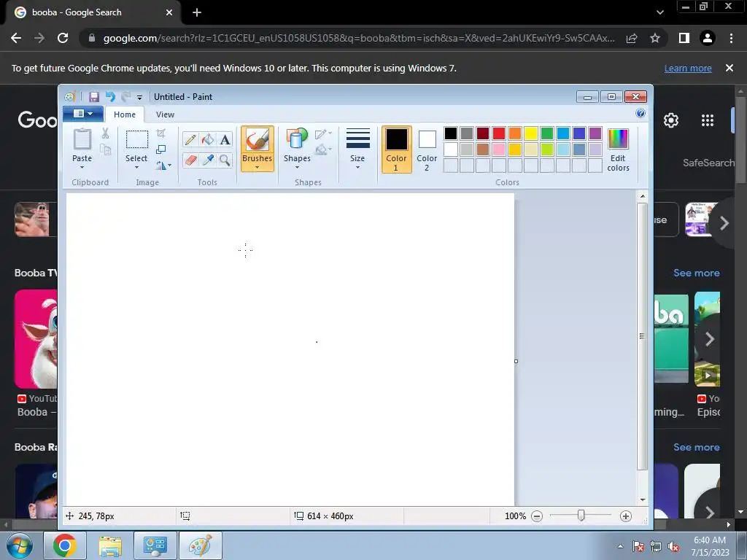Select the Color picker eyedropper tool

tap(208, 160)
